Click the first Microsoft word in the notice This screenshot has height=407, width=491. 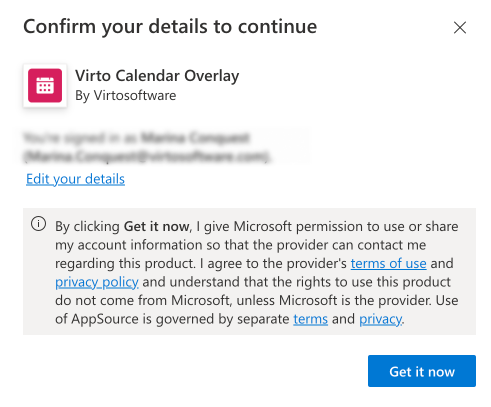tap(263, 227)
